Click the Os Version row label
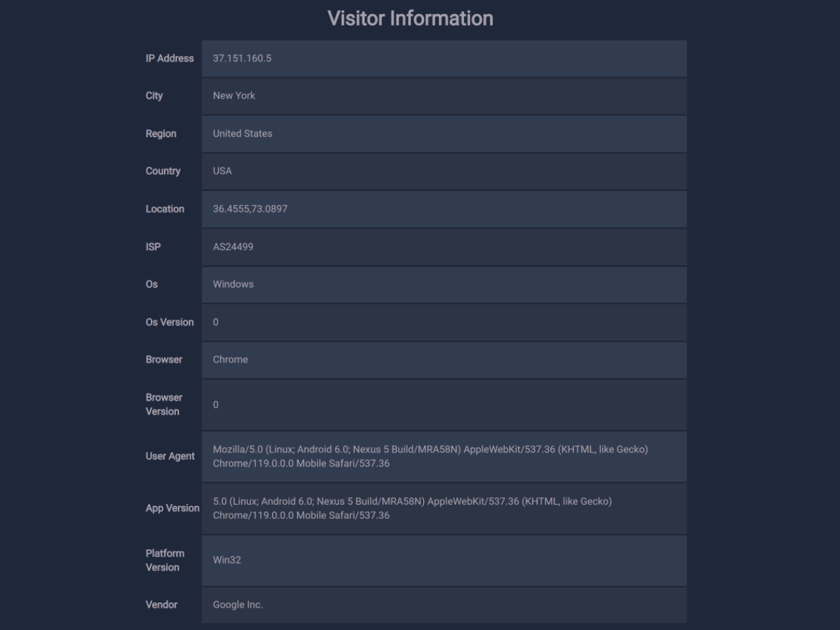 tap(170, 322)
